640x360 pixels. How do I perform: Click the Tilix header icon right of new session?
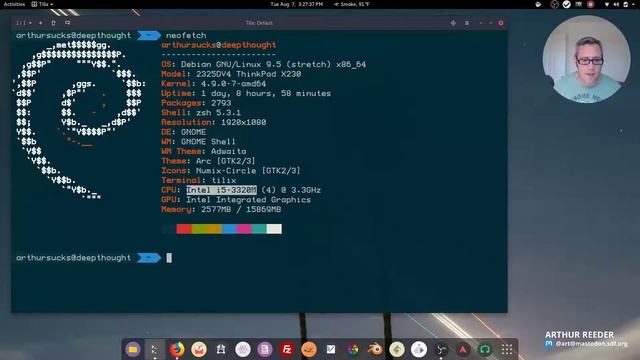[x=68, y=23]
